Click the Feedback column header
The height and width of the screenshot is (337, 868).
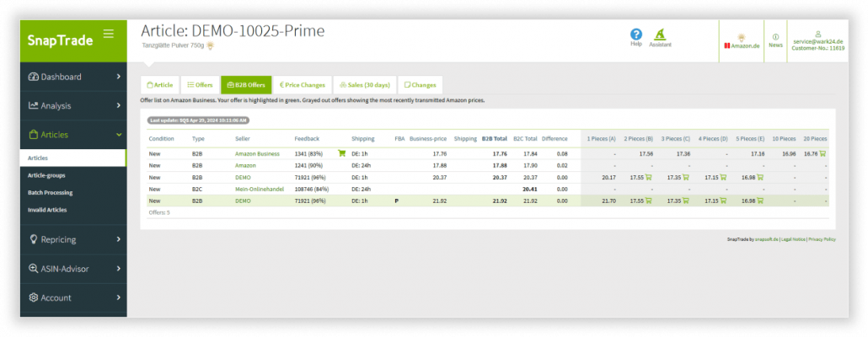point(307,139)
